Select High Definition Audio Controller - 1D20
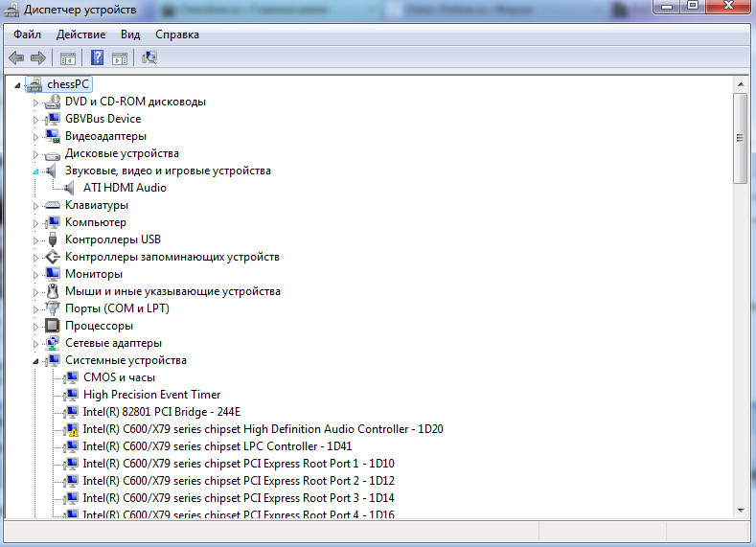 tap(263, 429)
